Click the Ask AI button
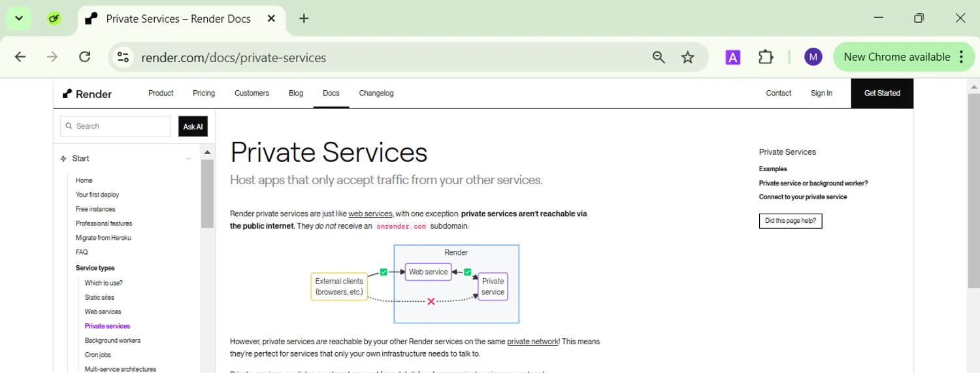Screen dimensions: 980x373 click(193, 126)
